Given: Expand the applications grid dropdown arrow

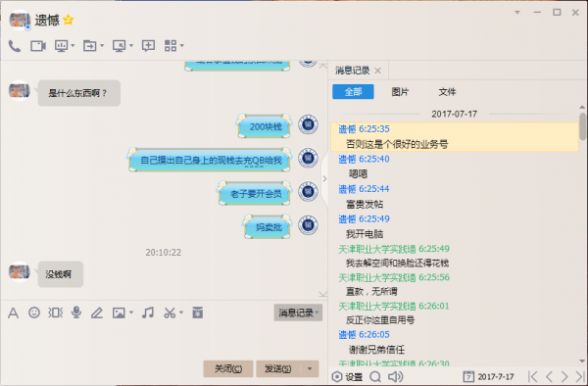Looking at the screenshot, I should coord(182,46).
